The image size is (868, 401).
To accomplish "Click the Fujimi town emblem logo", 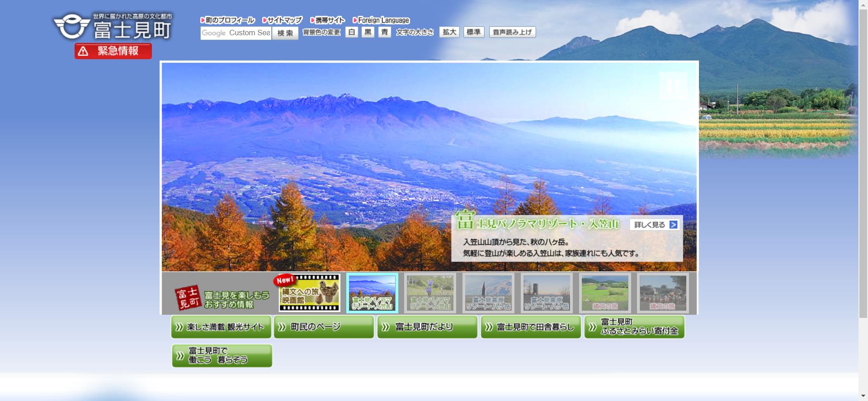I will pos(71,27).
